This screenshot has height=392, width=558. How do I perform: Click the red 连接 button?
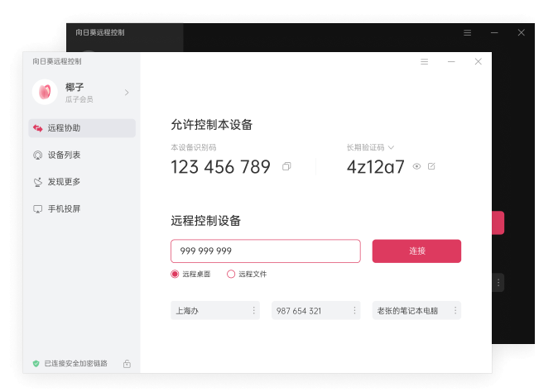click(416, 251)
